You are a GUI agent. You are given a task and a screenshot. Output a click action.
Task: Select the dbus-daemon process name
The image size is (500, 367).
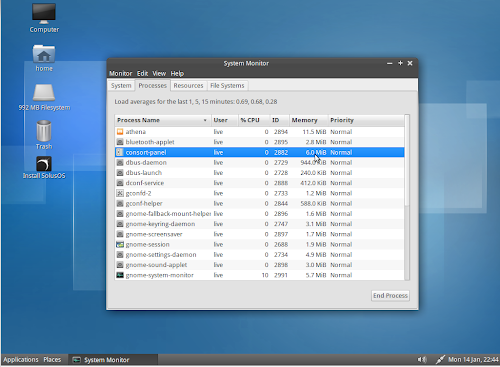tap(146, 163)
